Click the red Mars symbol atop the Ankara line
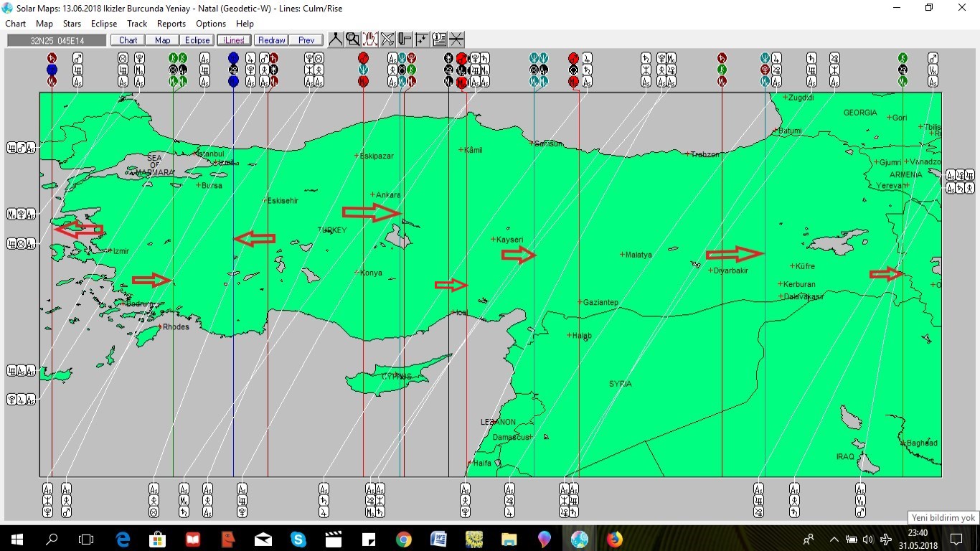Viewport: 980px width, 551px height. coord(363,58)
